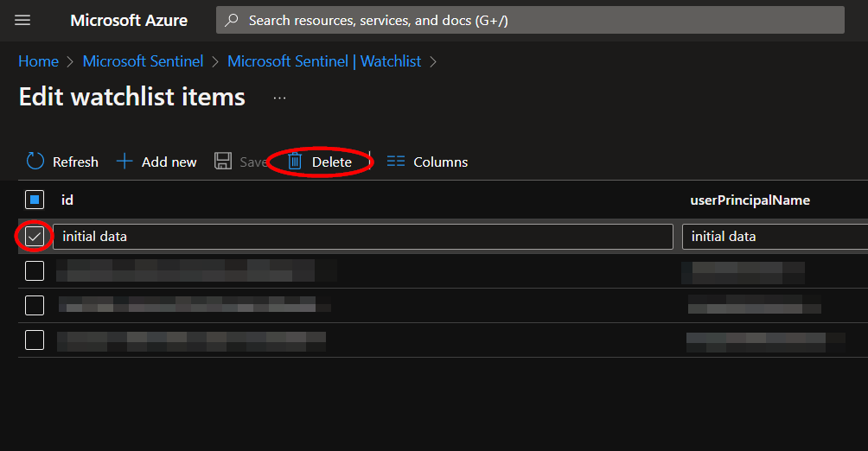Image resolution: width=868 pixels, height=451 pixels.
Task: Open Microsoft Sentinel breadcrumb link
Action: [x=143, y=61]
